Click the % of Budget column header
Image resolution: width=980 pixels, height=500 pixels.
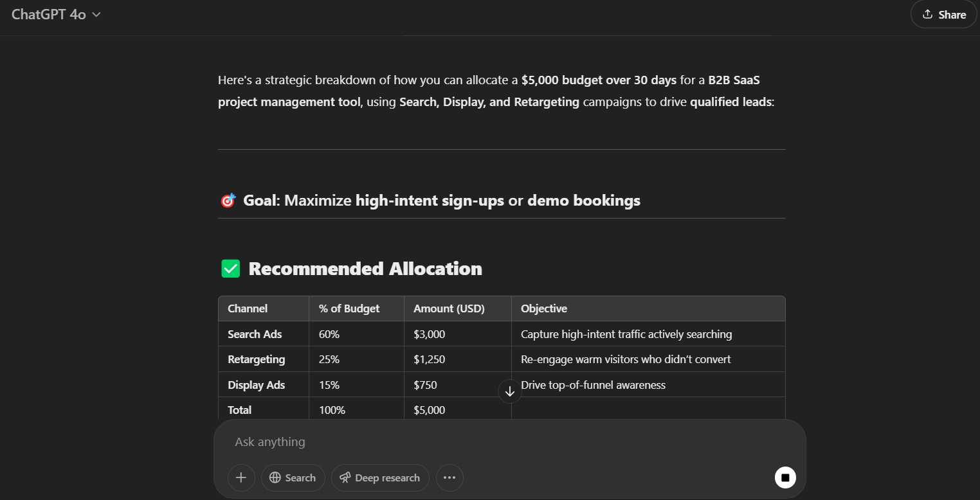[349, 308]
